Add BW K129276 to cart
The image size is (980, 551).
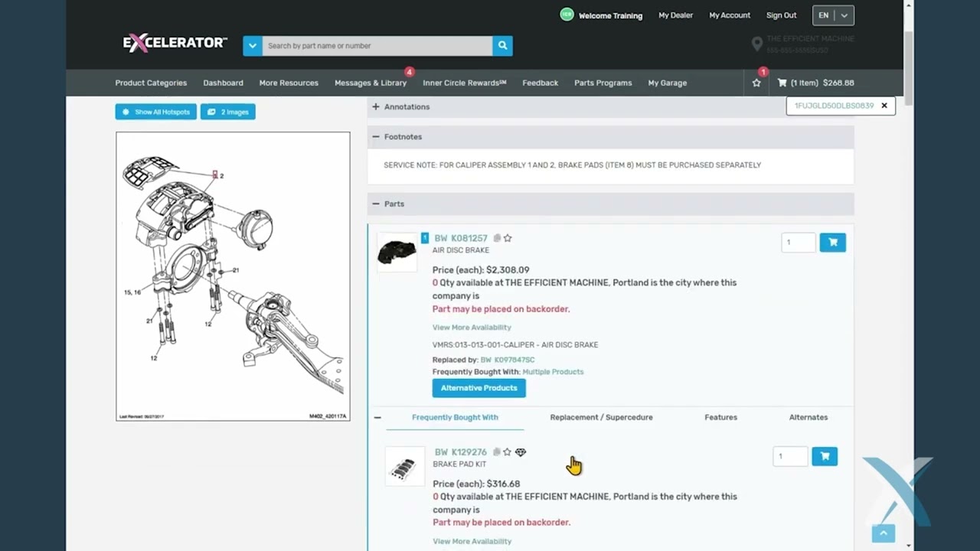[825, 457]
